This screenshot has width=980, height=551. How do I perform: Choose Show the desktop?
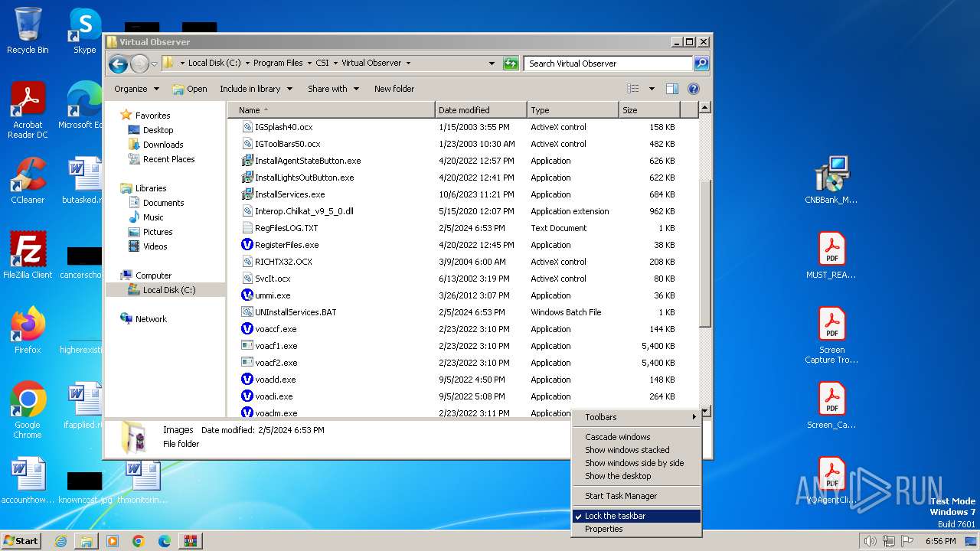tap(636, 476)
